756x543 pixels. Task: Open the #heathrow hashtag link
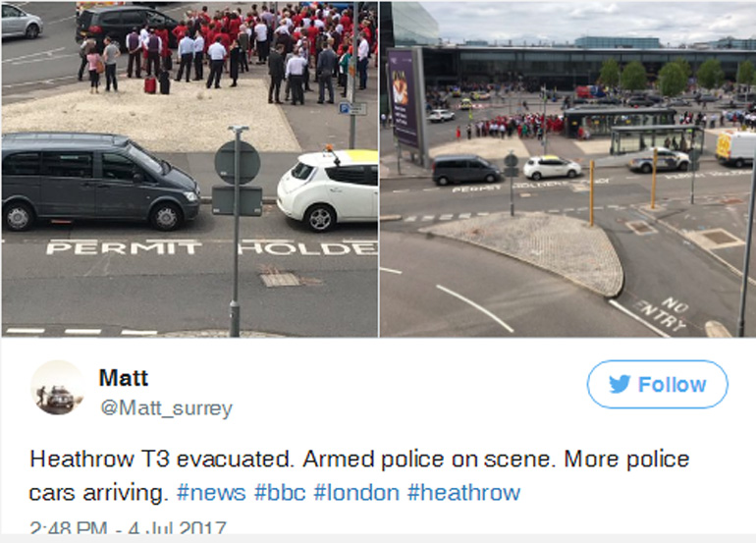463,493
